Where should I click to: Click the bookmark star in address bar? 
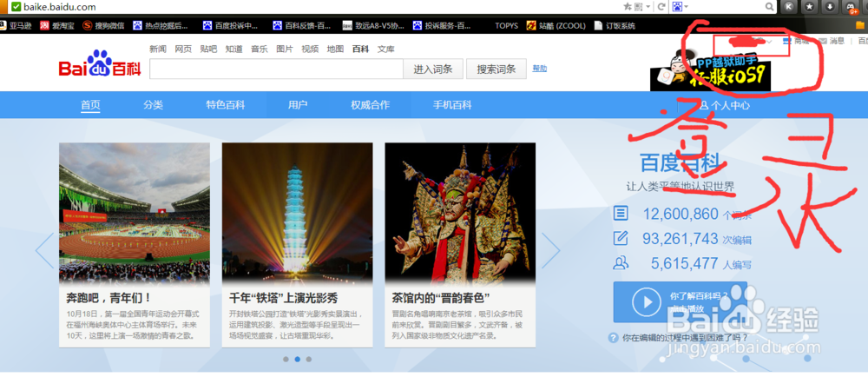pyautogui.click(x=628, y=7)
